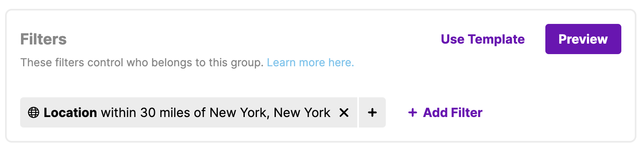Follow the Learn more here link

coord(310,63)
